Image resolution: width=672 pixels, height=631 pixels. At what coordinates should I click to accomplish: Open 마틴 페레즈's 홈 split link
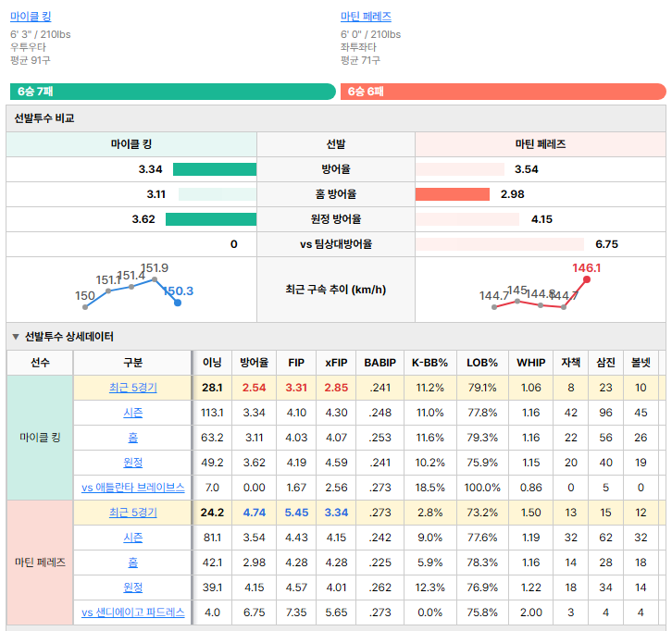click(133, 562)
